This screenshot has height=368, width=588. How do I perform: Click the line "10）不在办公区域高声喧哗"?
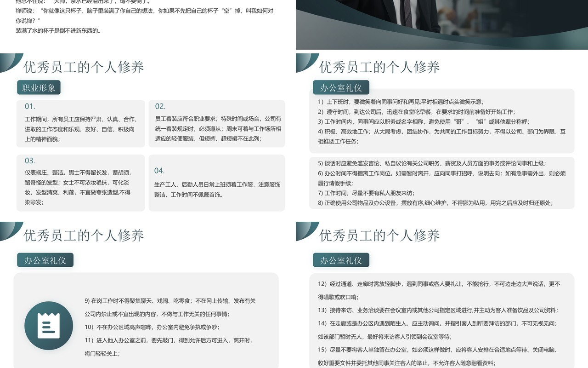152,327
